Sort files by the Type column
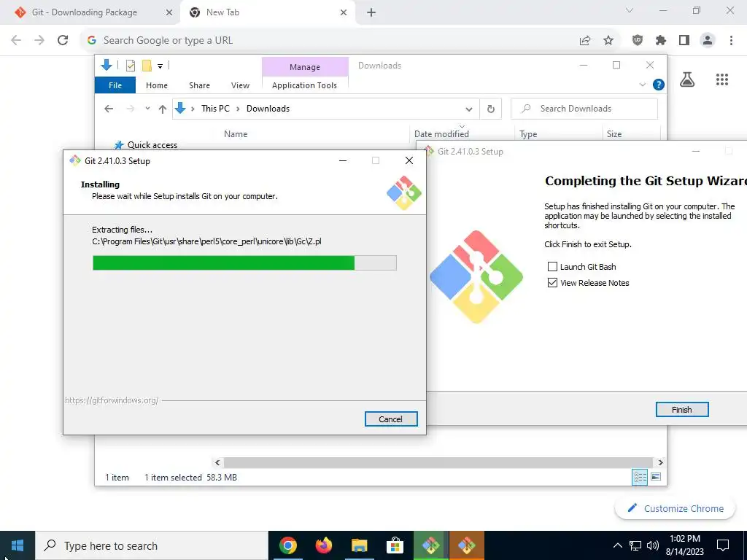Screen dimensions: 747x560 point(528,134)
